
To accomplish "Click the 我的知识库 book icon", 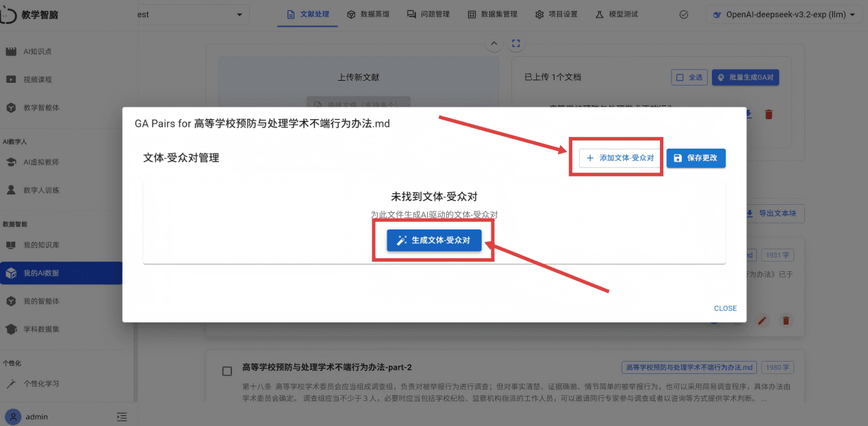I will [x=11, y=245].
